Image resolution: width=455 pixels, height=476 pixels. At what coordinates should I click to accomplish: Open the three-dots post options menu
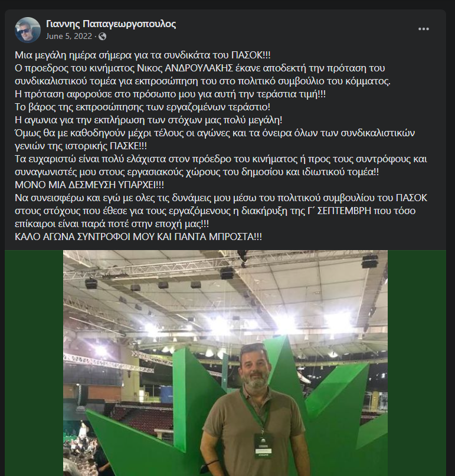pos(423,29)
